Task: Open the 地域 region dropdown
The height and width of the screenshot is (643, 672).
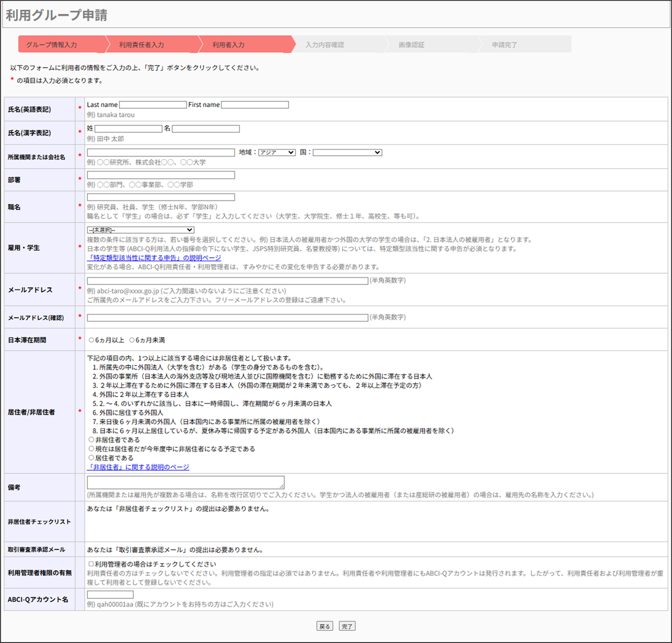Action: tap(276, 153)
